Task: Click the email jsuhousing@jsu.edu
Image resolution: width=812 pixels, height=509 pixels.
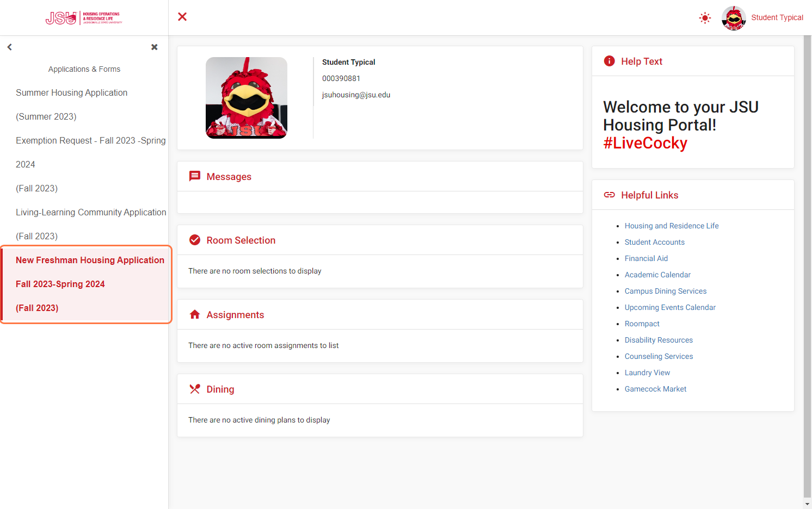Action: tap(356, 95)
